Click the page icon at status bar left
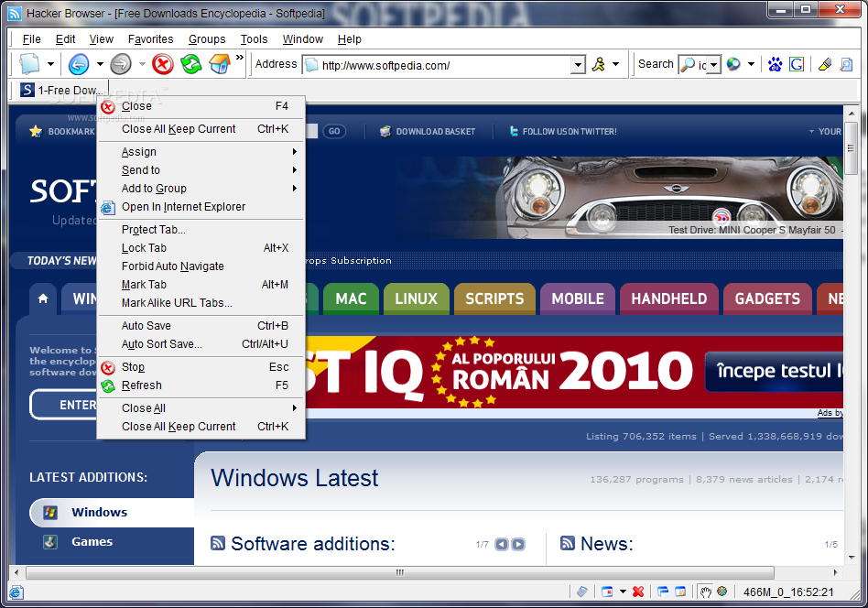This screenshot has width=868, height=608. coord(16,592)
